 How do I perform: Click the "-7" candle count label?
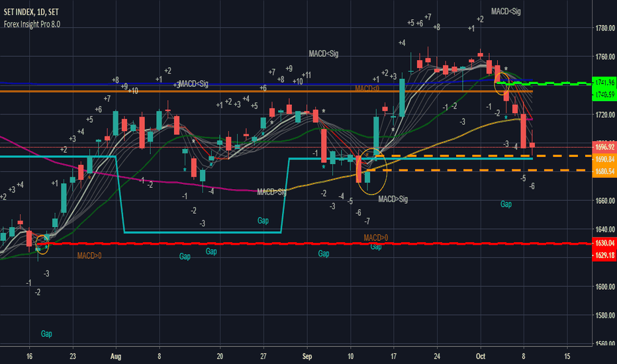(x=367, y=222)
